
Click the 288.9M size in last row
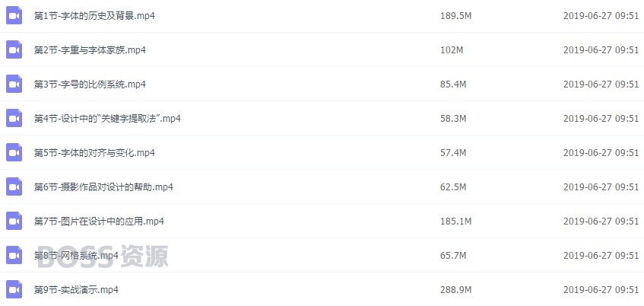pos(456,289)
